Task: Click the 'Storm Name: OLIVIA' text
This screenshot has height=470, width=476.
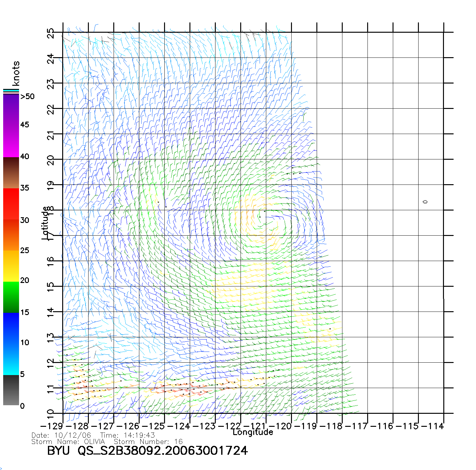Action: 68,442
